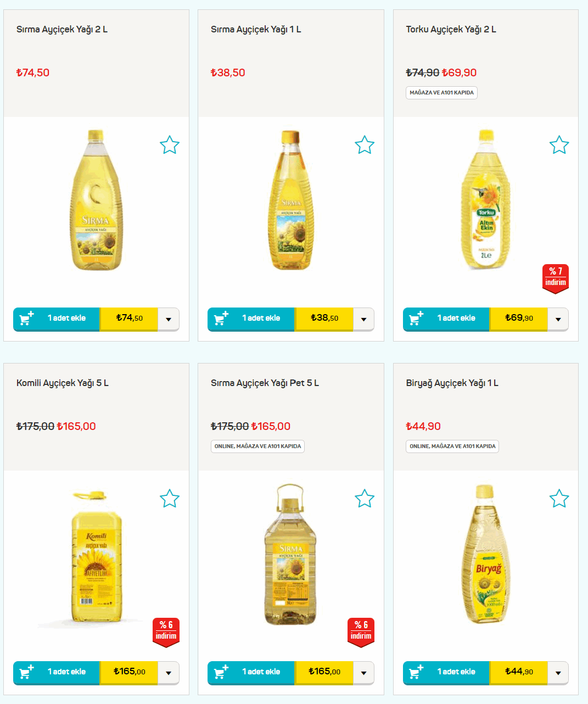Image resolution: width=588 pixels, height=704 pixels.
Task: Star the Komili Ayçiçek Yağı 5 L product
Action: pos(170,499)
